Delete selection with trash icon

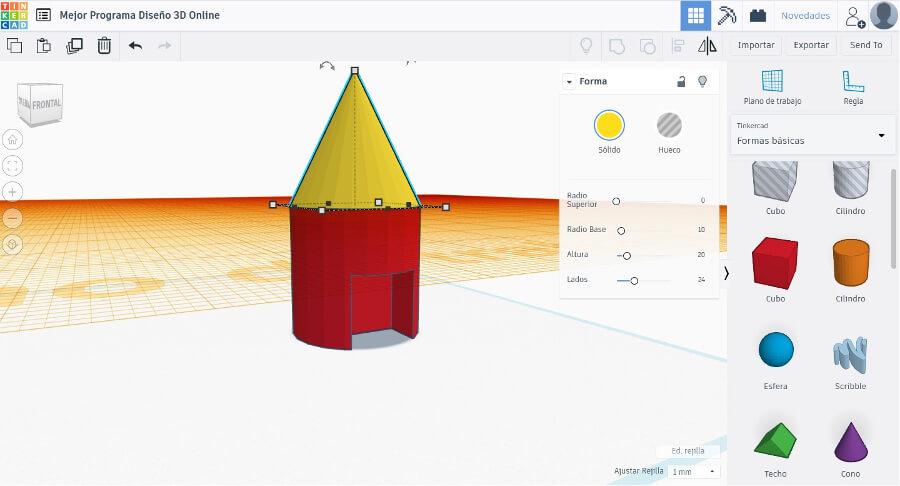[104, 45]
